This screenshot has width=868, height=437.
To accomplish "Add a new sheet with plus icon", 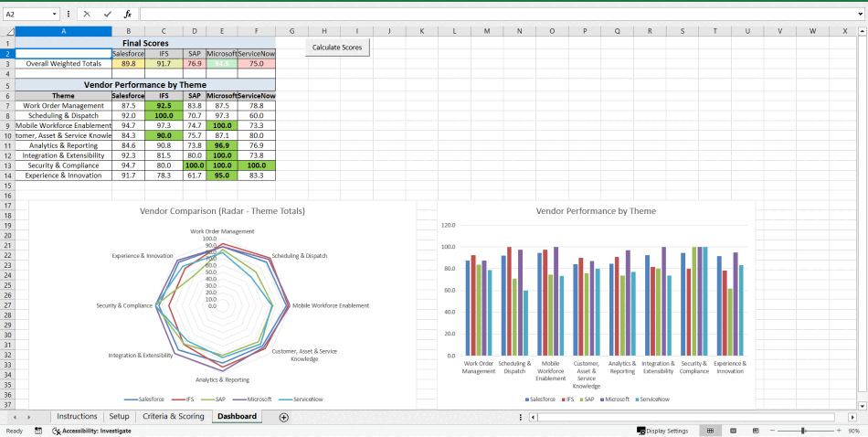I will [284, 417].
